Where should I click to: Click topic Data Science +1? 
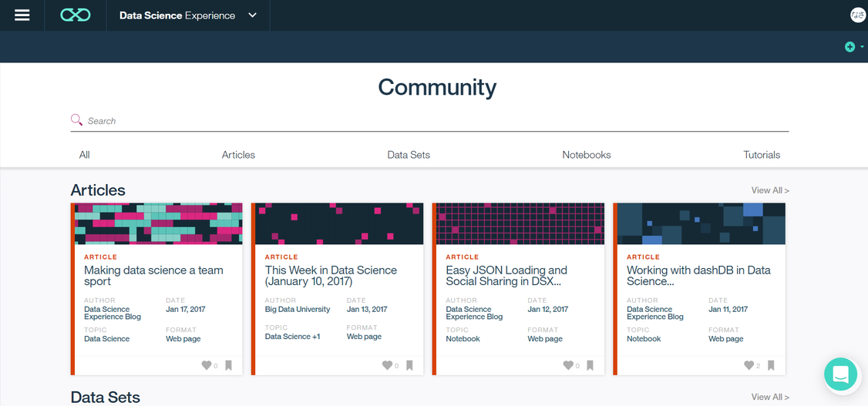(x=292, y=337)
